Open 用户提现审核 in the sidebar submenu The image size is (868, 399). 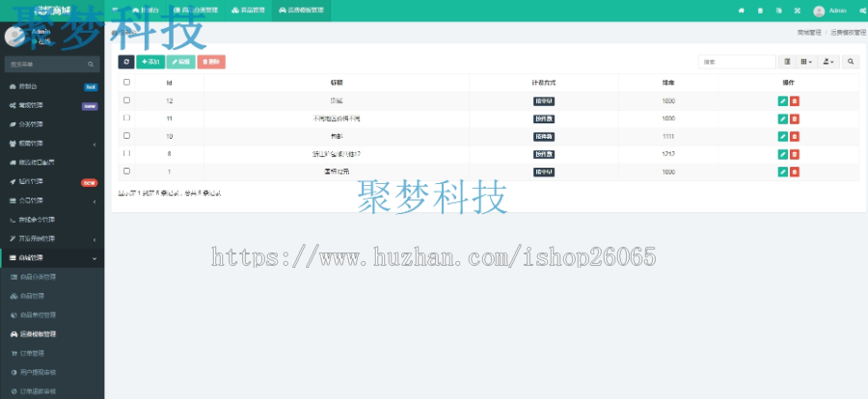(52, 372)
